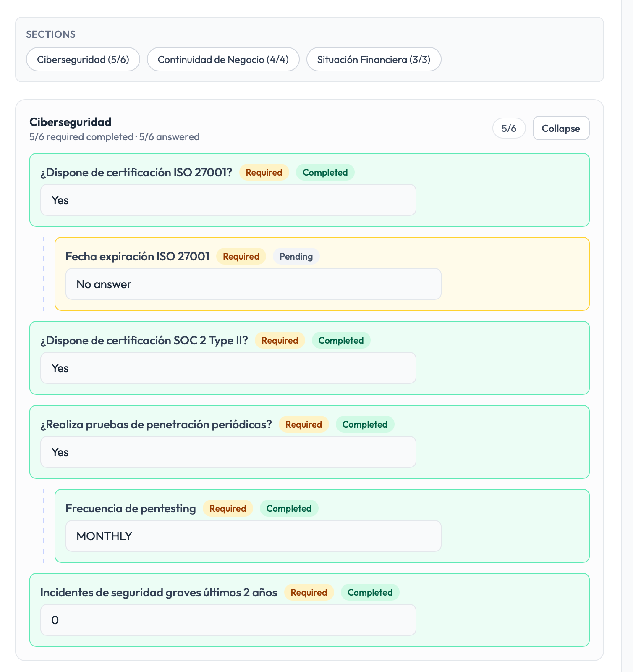This screenshot has width=633, height=672.
Task: Open Continuidad de Negocio (4/4) section
Action: click(x=223, y=59)
